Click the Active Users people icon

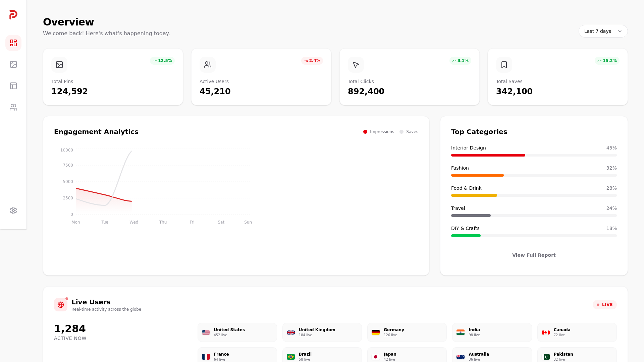(x=208, y=65)
